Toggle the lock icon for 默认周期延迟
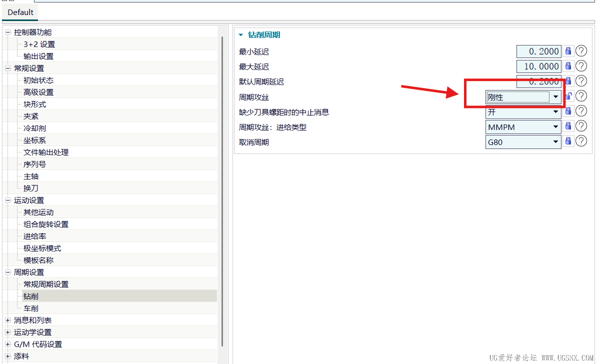The image size is (596, 364). tap(568, 81)
